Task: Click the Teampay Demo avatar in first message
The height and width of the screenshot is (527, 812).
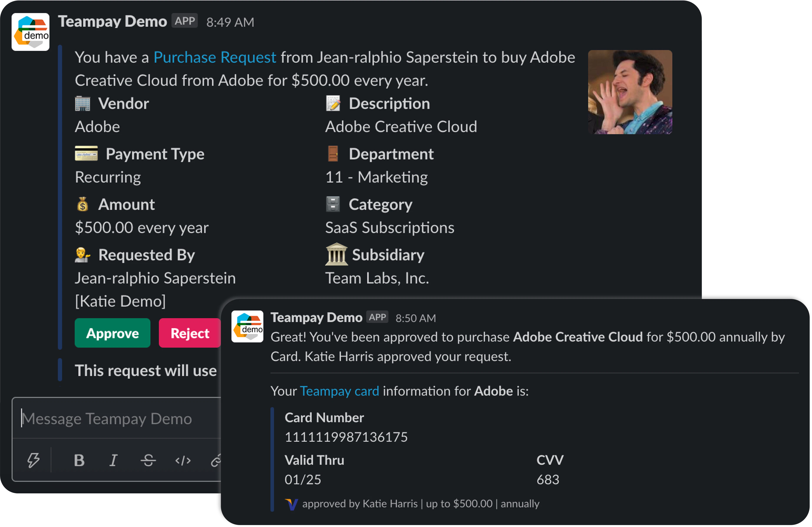Action: 30,31
